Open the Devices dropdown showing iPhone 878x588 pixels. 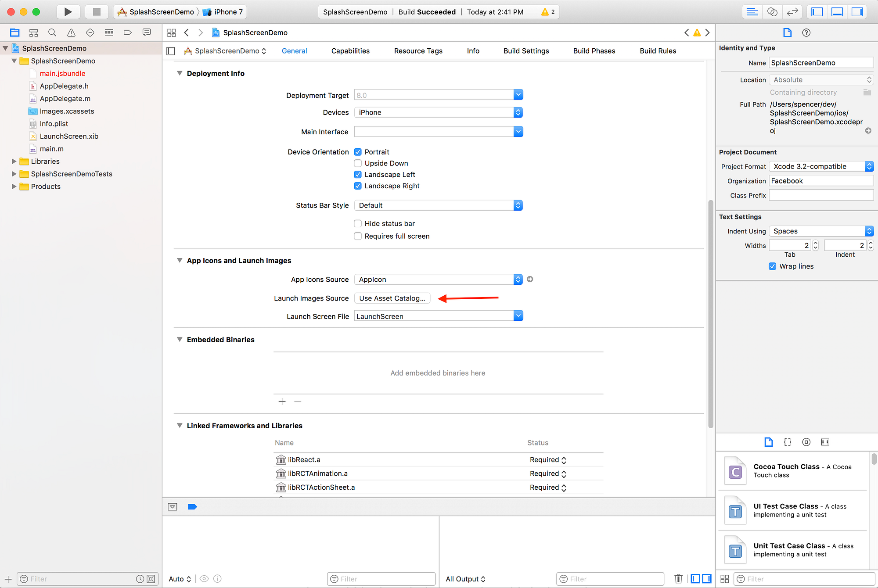coord(438,112)
